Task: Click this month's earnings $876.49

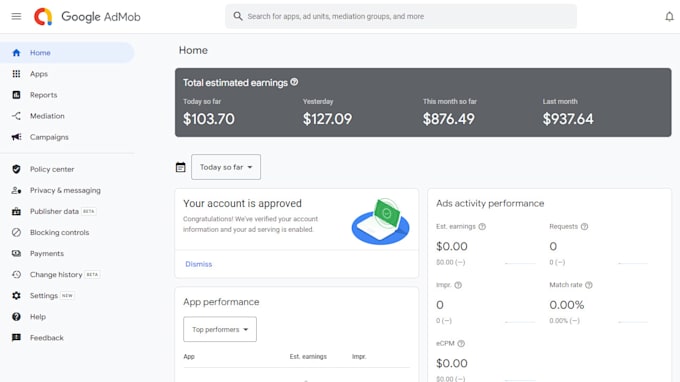Action: pos(449,119)
